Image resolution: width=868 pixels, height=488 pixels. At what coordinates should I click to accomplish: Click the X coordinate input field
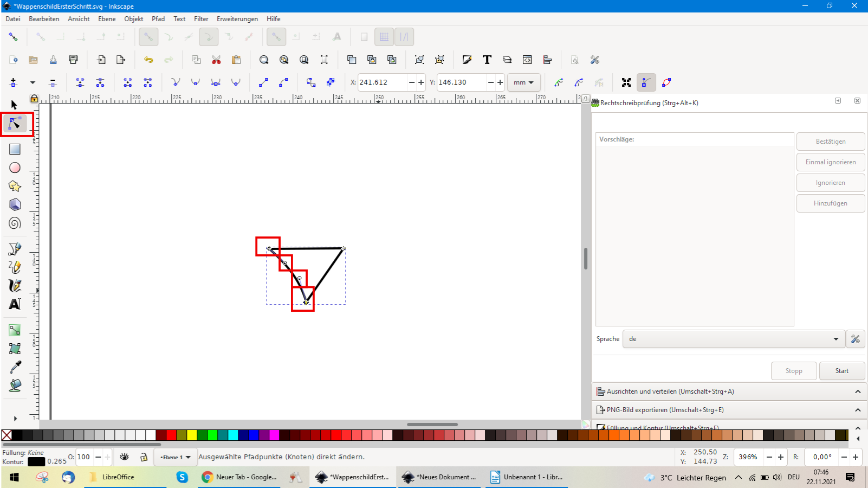381,82
